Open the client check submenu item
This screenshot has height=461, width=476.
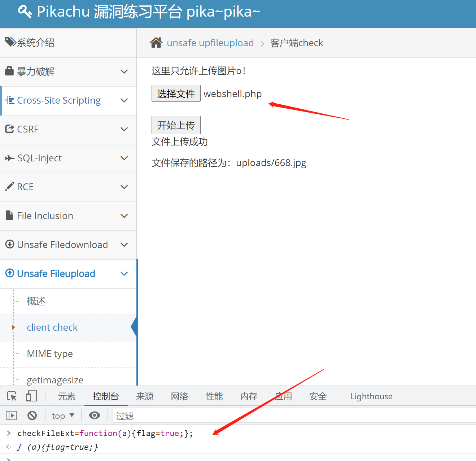point(52,327)
